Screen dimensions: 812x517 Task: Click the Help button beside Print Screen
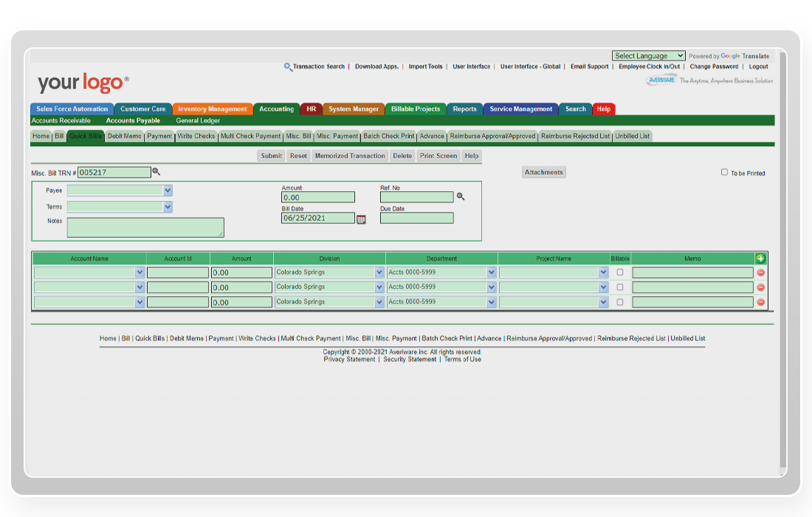(471, 155)
